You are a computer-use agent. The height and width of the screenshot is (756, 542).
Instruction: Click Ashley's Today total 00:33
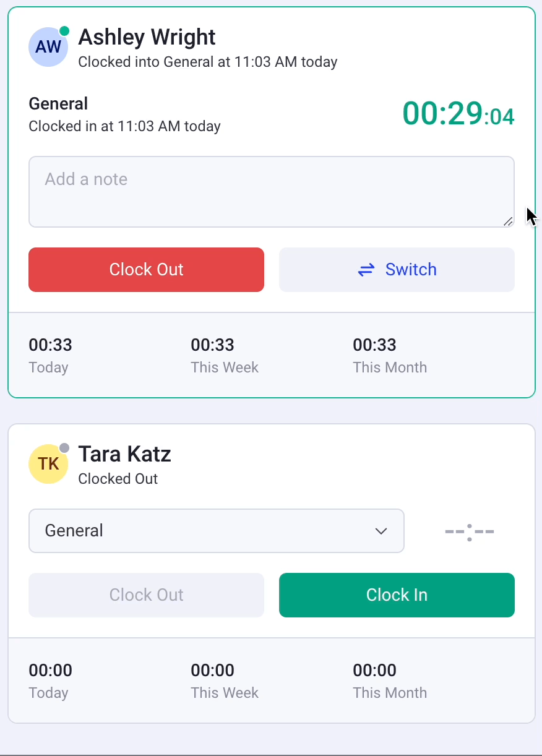point(51,345)
